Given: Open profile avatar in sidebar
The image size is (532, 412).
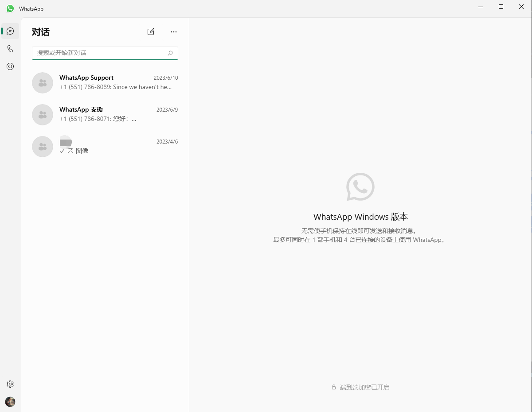Looking at the screenshot, I should tap(10, 402).
